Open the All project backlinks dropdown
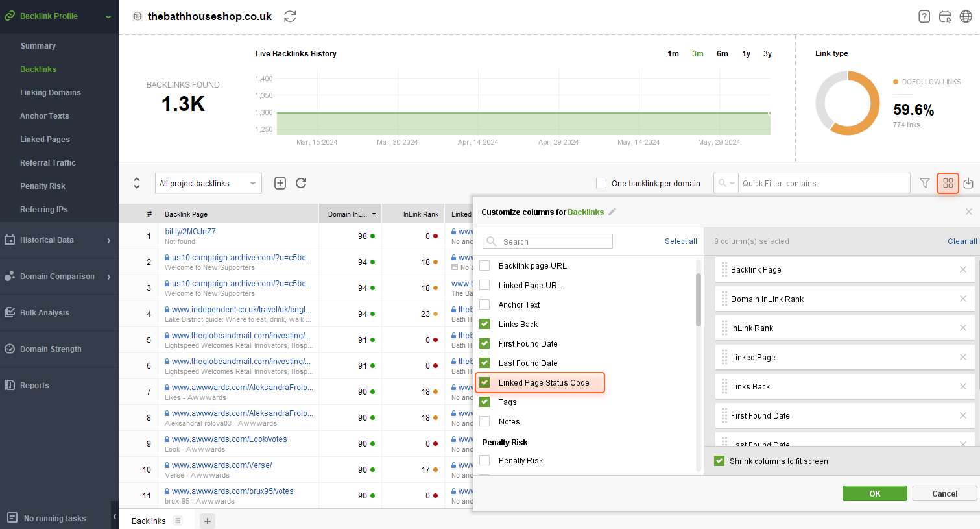 tap(208, 183)
